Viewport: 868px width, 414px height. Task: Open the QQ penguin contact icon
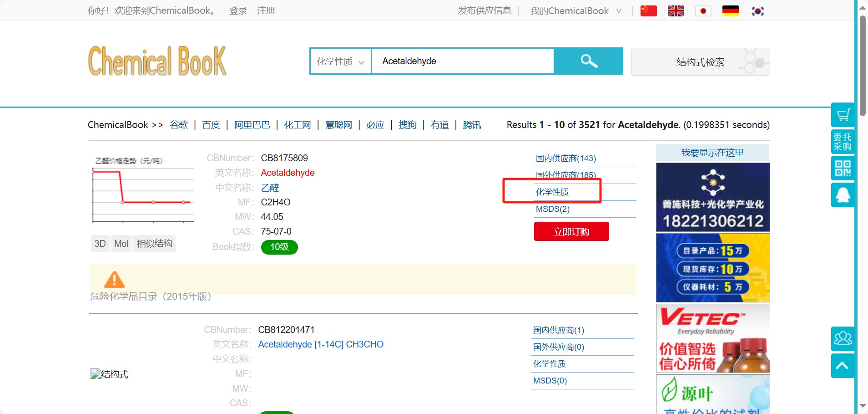coord(843,195)
